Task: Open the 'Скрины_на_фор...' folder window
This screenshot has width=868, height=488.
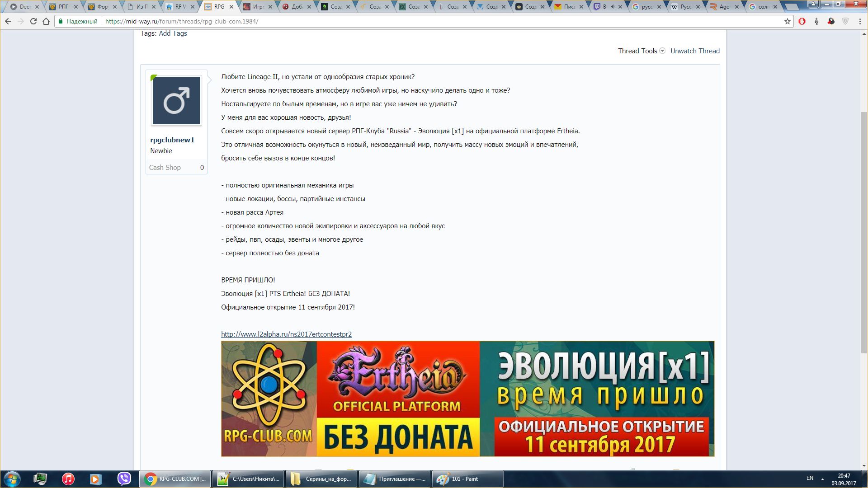Action: tap(321, 479)
